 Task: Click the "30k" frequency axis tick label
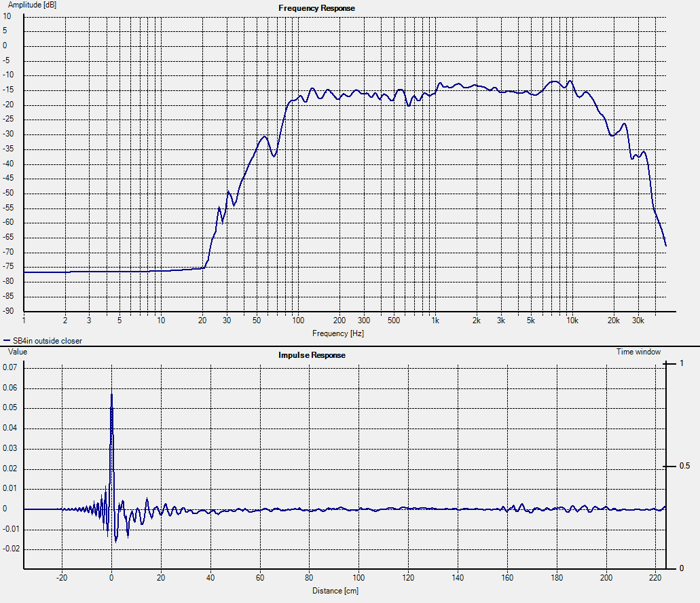638,321
